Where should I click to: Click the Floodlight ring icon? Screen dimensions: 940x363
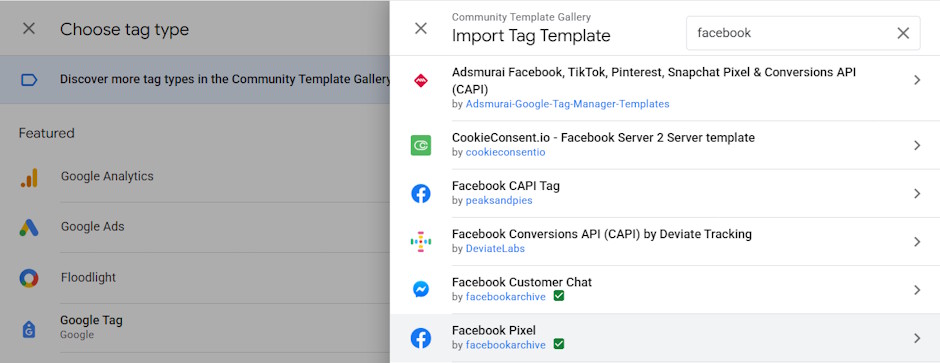click(29, 278)
